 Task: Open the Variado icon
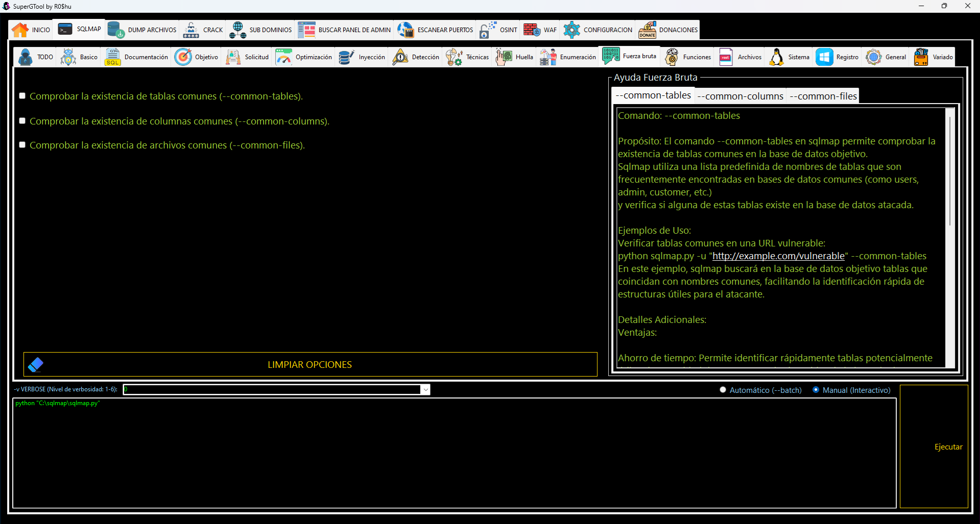(x=921, y=57)
